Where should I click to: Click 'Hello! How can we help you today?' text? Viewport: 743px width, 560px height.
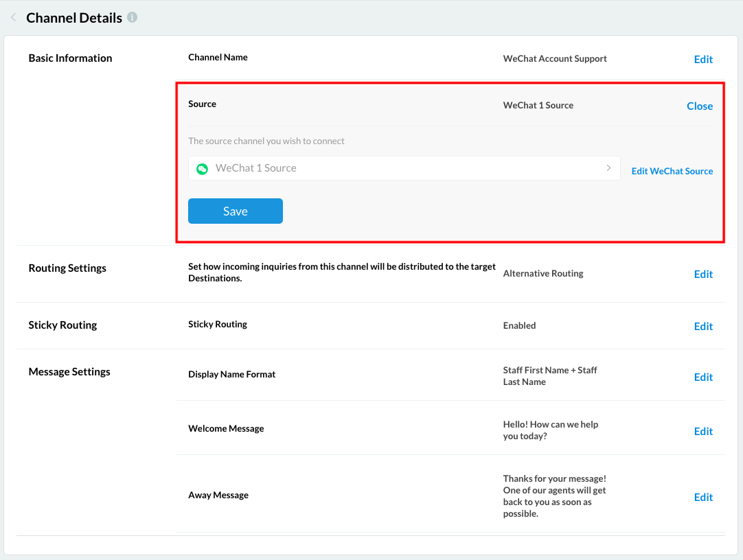pos(551,430)
